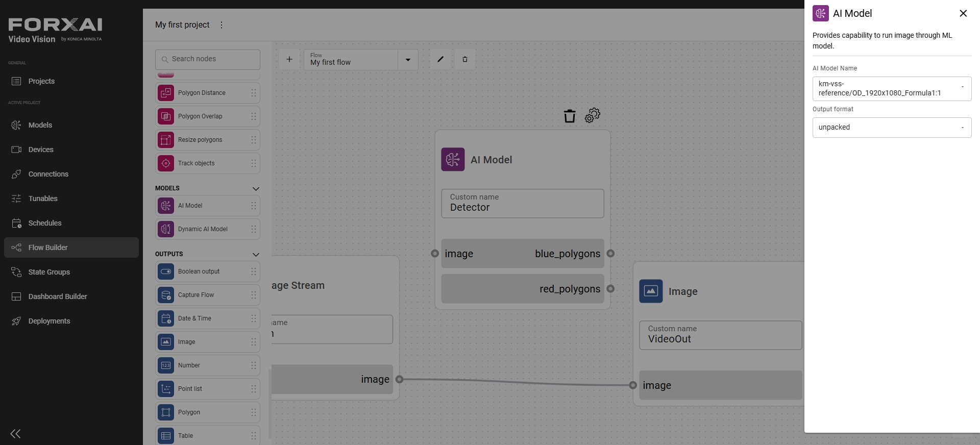Click the blue_polygons output port
Viewport: 980px width, 445px height.
610,254
